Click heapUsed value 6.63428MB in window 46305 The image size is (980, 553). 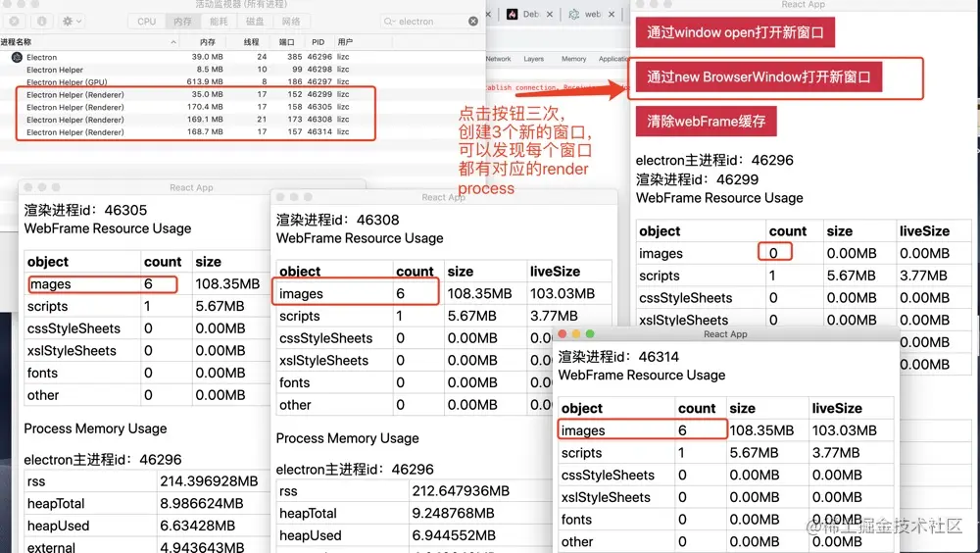point(198,527)
